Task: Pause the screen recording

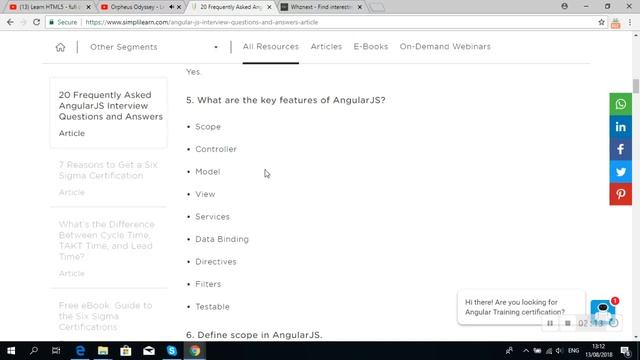Action: point(550,323)
